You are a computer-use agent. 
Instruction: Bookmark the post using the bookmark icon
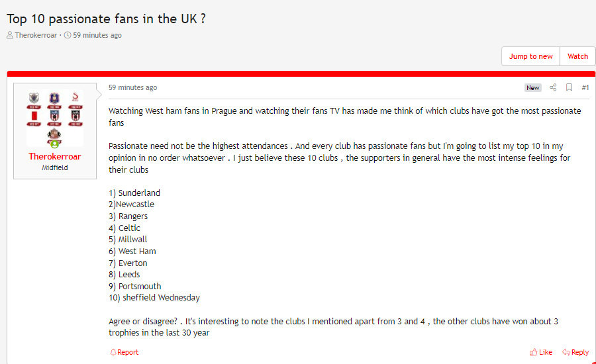[x=569, y=87]
